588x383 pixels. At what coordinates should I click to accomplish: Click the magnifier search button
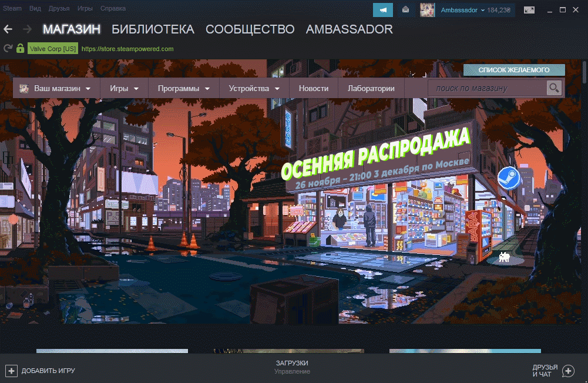pos(555,88)
